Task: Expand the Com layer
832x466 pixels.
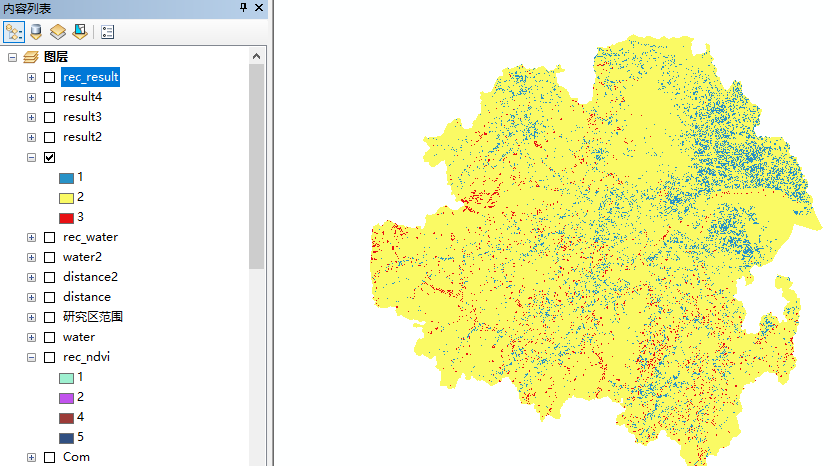Action: point(31,458)
